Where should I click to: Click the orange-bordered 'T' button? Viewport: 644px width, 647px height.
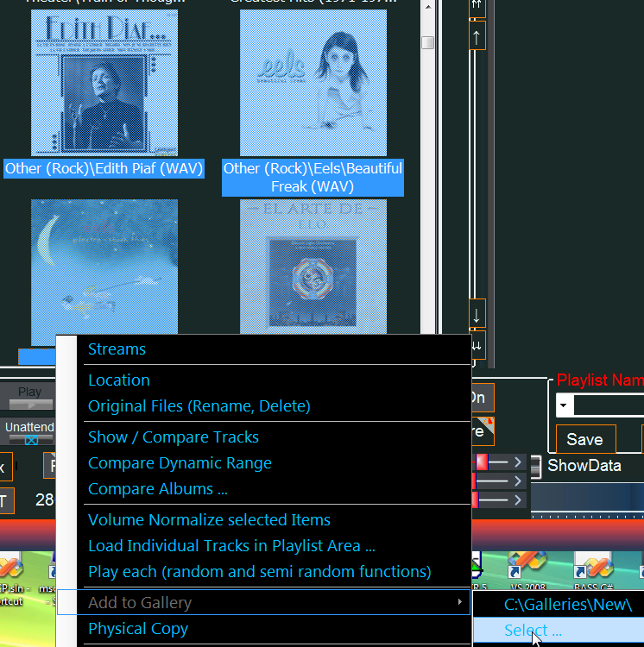point(7,501)
